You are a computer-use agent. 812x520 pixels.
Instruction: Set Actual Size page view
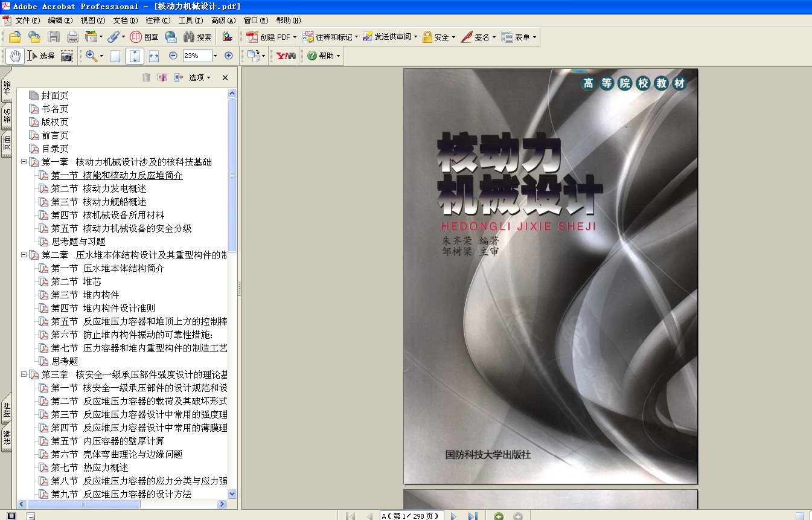(115, 56)
